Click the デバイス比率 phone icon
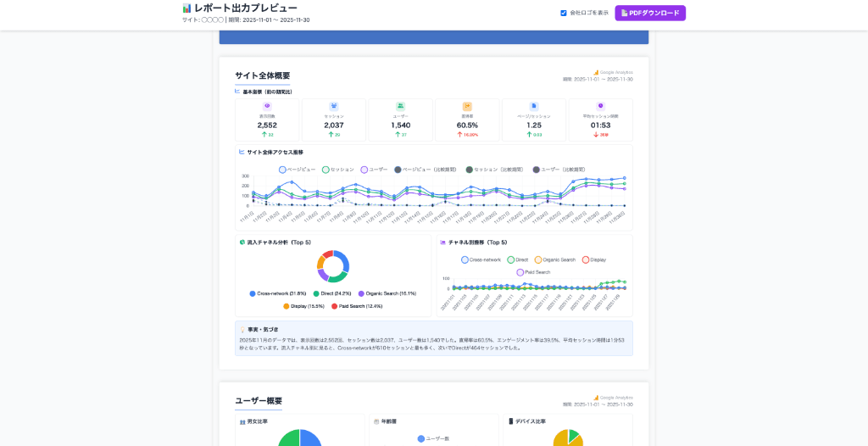Screen dimensions: 868x446 pos(511,421)
